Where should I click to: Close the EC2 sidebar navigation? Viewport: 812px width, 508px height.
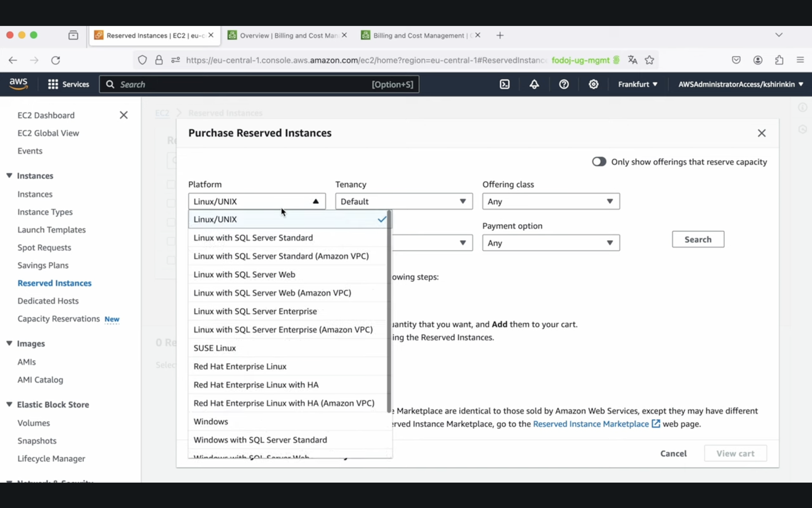124,115
